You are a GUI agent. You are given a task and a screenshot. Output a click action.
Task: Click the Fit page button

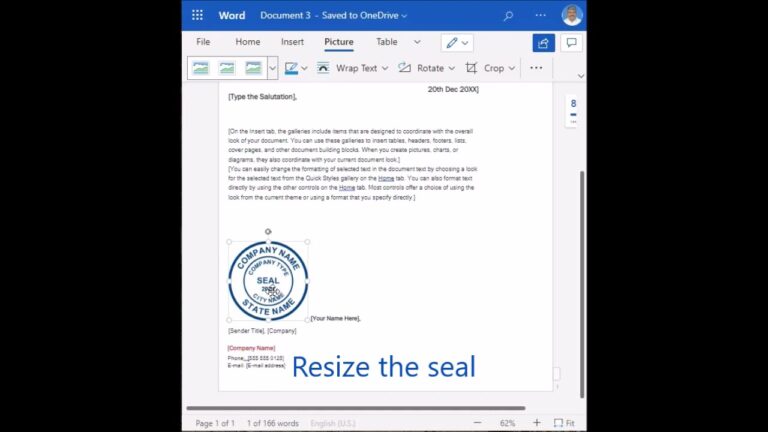564,423
